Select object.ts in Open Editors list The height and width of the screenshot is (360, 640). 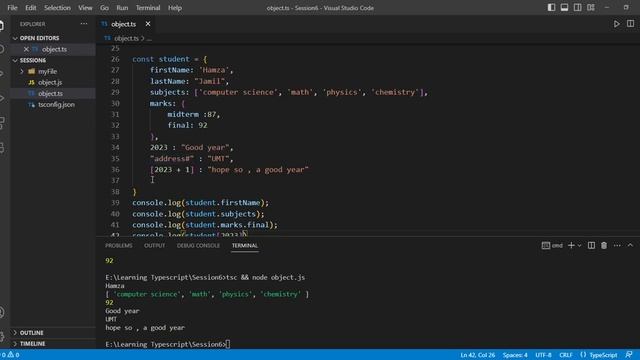(x=54, y=49)
